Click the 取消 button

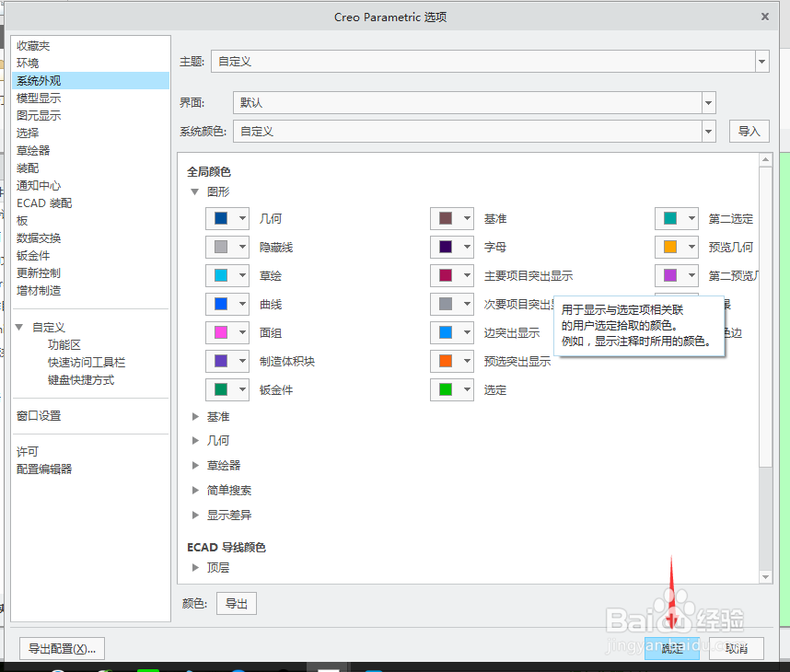(737, 648)
